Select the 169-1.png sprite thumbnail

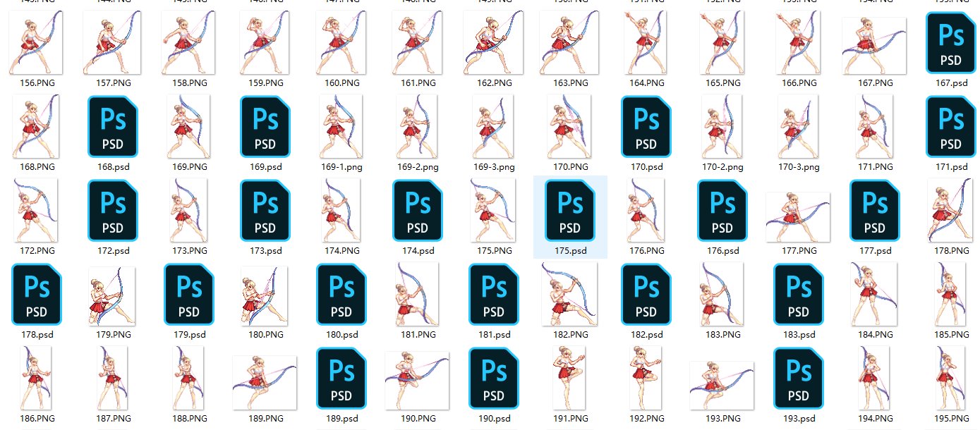click(341, 127)
